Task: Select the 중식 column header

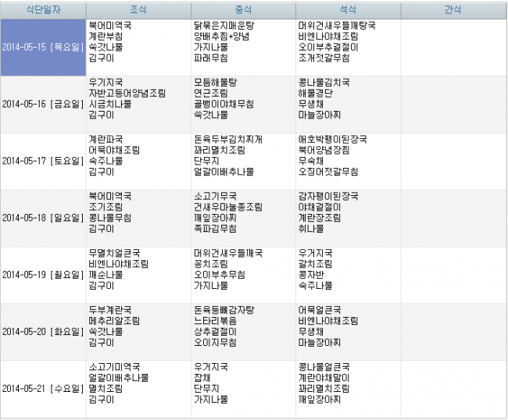Action: pos(243,9)
